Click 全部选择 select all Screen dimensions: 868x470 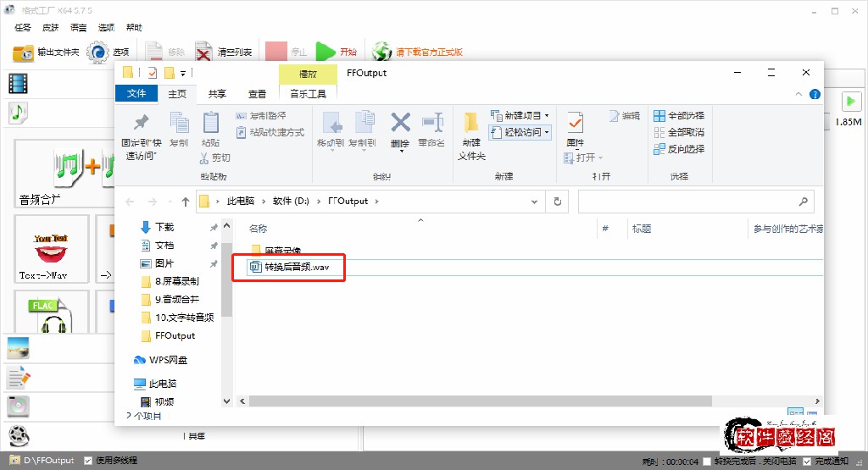pos(679,115)
